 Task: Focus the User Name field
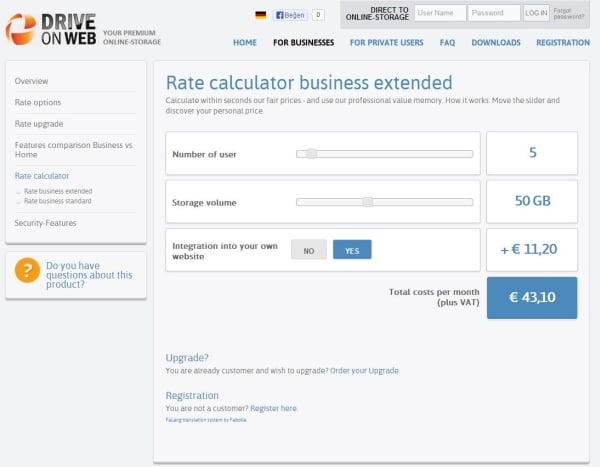click(440, 14)
